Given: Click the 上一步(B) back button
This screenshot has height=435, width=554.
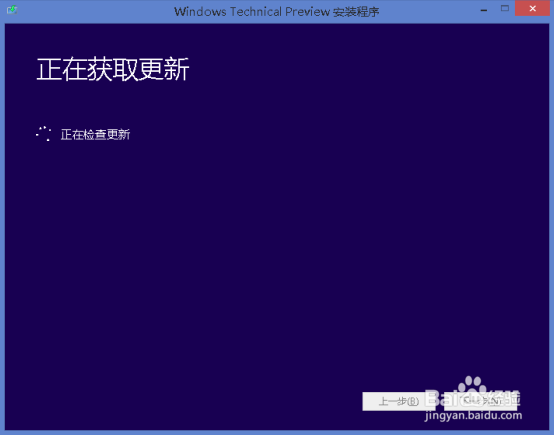Looking at the screenshot, I should (399, 401).
